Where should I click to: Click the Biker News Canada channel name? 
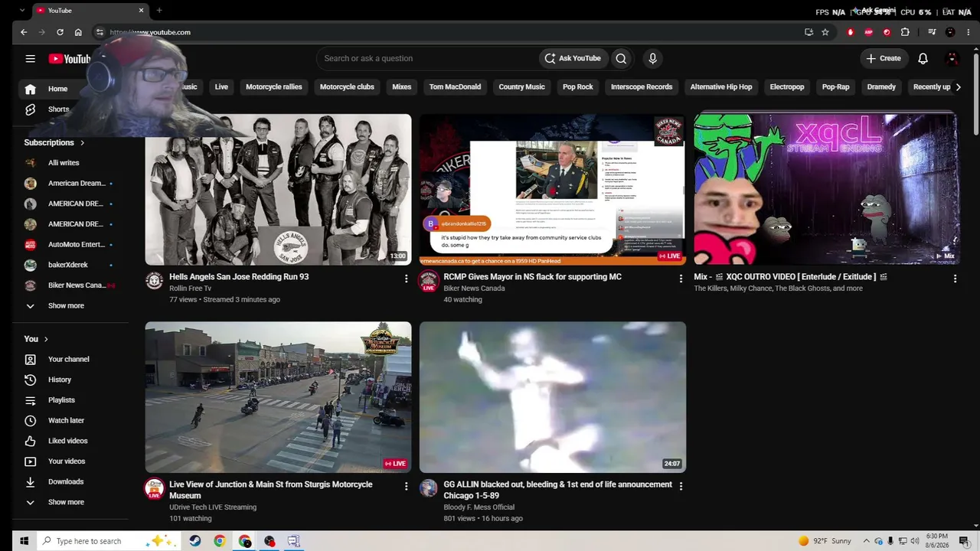[474, 289]
